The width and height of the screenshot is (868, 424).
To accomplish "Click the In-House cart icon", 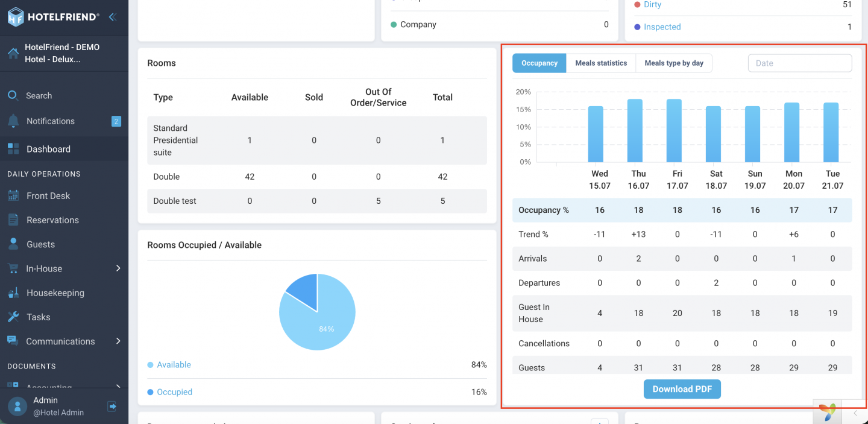I will (x=13, y=268).
